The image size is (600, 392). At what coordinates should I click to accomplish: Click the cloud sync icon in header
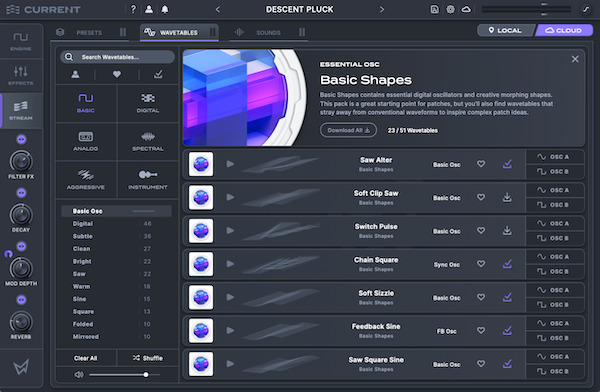(x=466, y=9)
